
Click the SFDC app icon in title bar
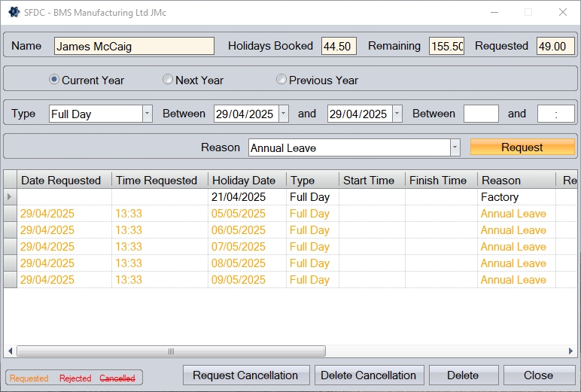[x=14, y=12]
